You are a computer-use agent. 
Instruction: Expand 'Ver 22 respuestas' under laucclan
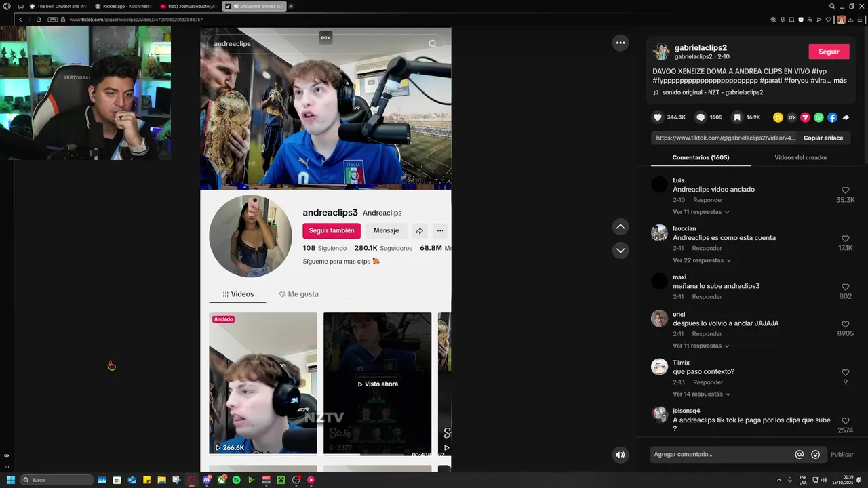(702, 260)
